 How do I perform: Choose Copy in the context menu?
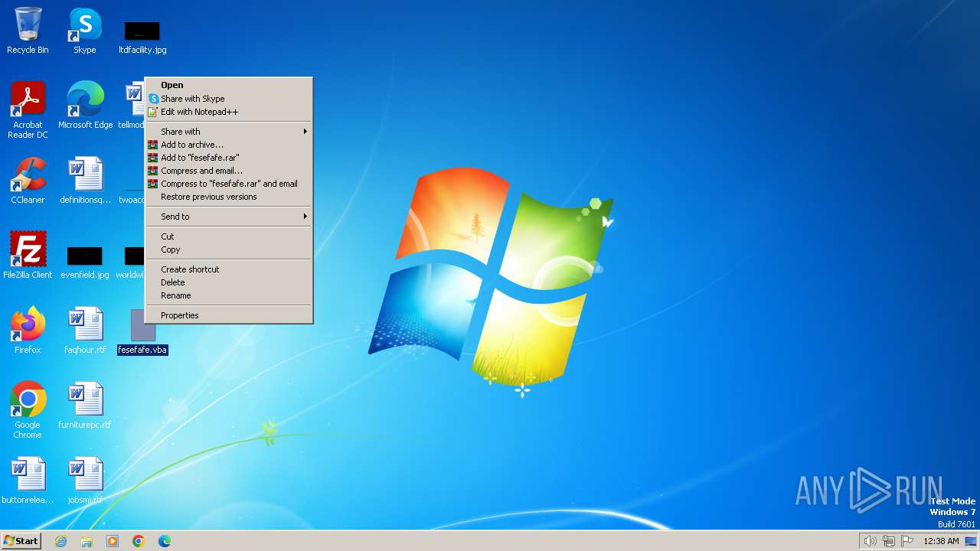229,249
